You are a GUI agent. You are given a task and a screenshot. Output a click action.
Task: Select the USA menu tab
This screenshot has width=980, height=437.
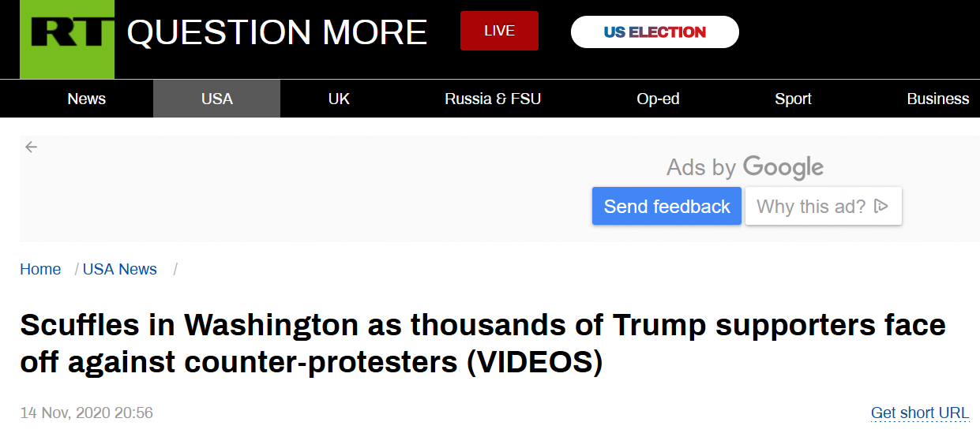coord(216,99)
